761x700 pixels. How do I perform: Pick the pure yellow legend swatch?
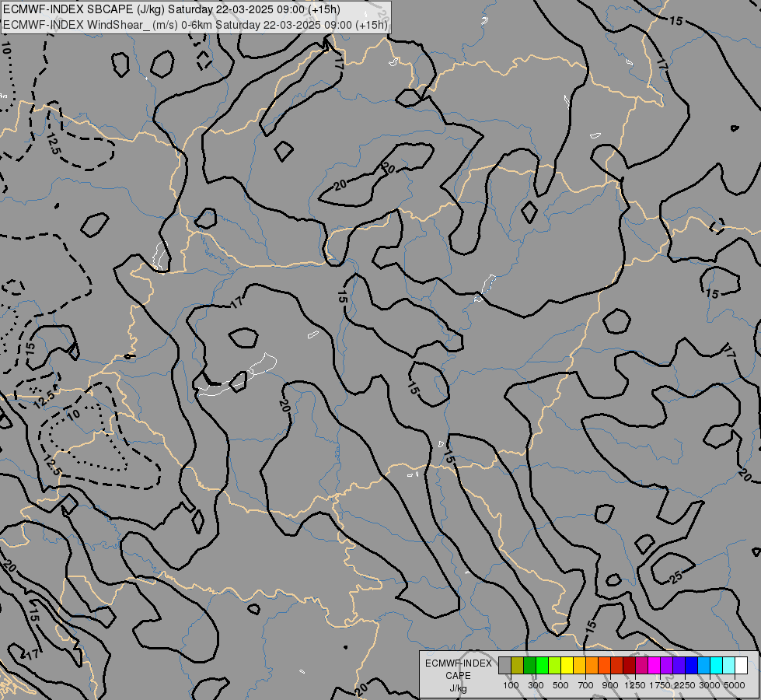567,665
